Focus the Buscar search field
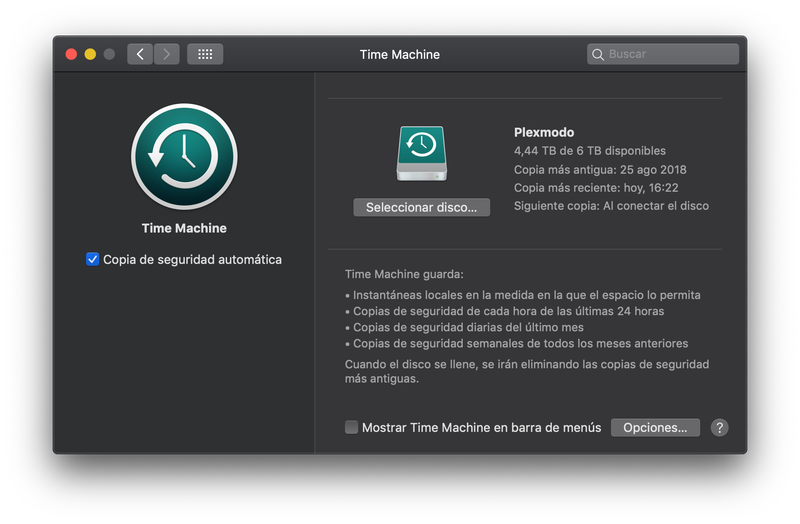 pos(663,54)
